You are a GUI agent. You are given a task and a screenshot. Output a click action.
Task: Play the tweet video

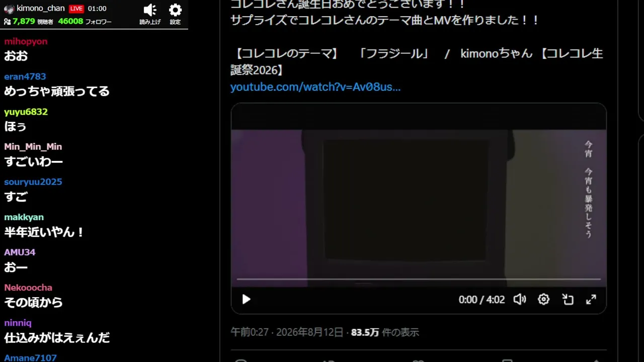point(246,300)
